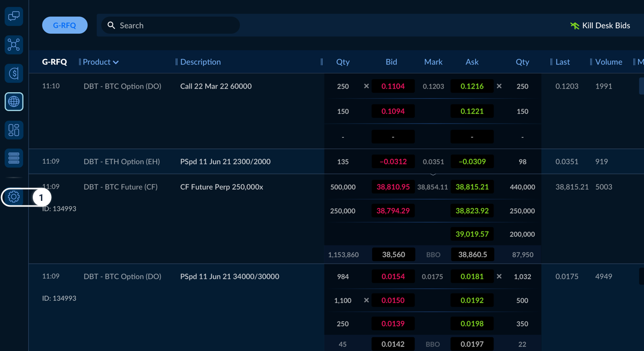This screenshot has width=644, height=351.
Task: Select the Call 22 Mar 22 60000 row description
Action: pos(216,86)
